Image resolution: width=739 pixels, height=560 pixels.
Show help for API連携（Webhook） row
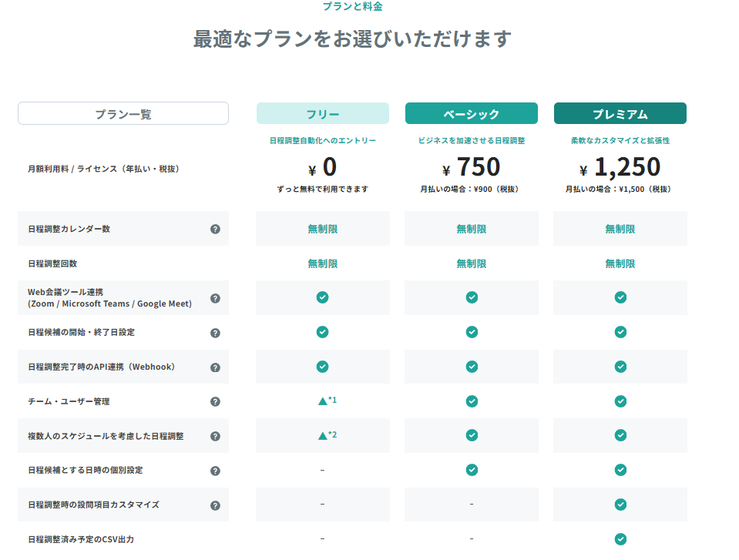point(215,367)
